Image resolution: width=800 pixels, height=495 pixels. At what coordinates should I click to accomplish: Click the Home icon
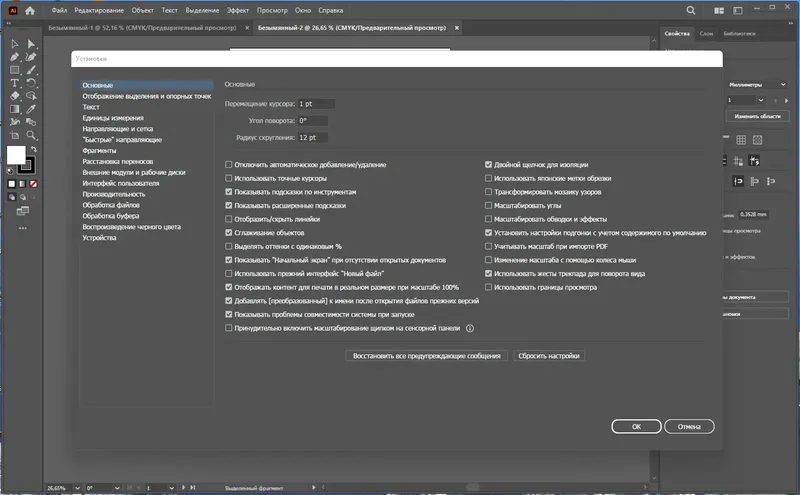[30, 10]
